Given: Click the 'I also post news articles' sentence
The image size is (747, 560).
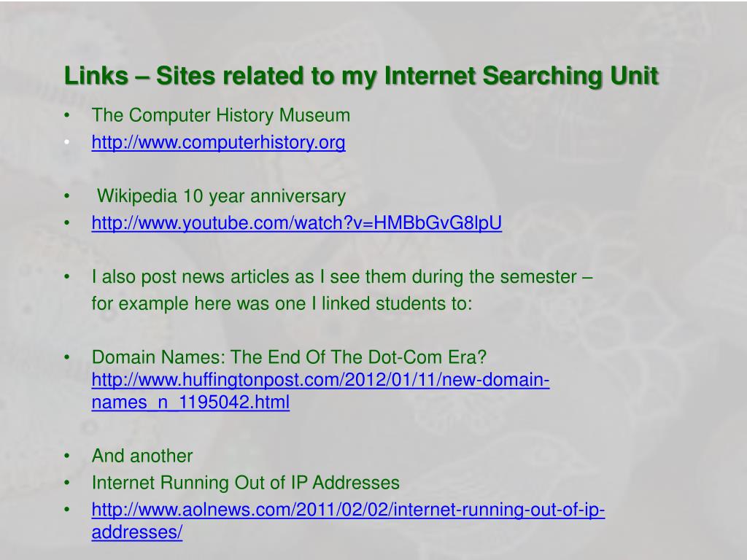Looking at the screenshot, I should click(341, 276).
